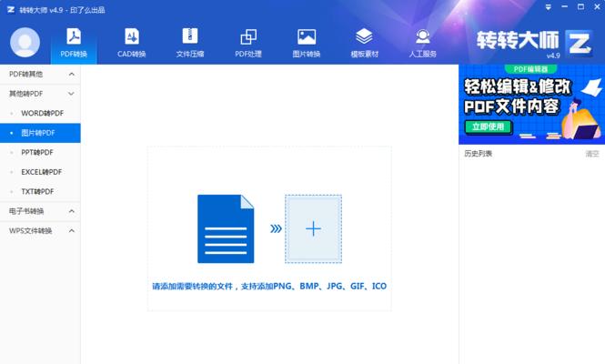Click the plus box to add file
605x364 pixels.
tap(313, 229)
